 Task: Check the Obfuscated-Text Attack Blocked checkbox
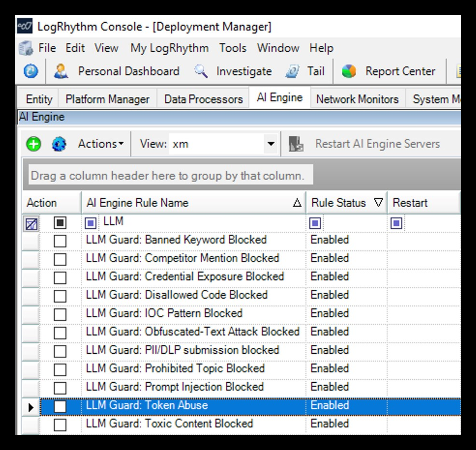60,333
